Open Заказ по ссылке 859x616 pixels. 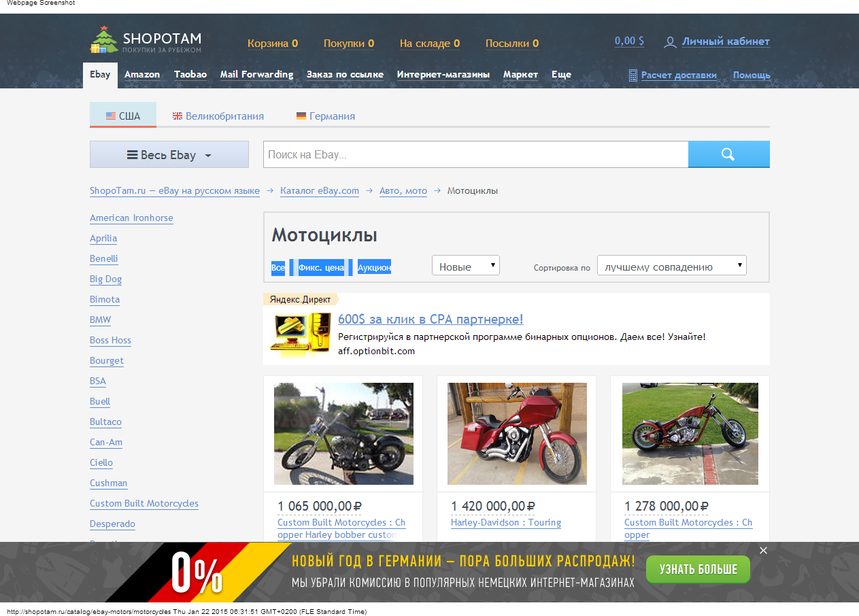[345, 75]
